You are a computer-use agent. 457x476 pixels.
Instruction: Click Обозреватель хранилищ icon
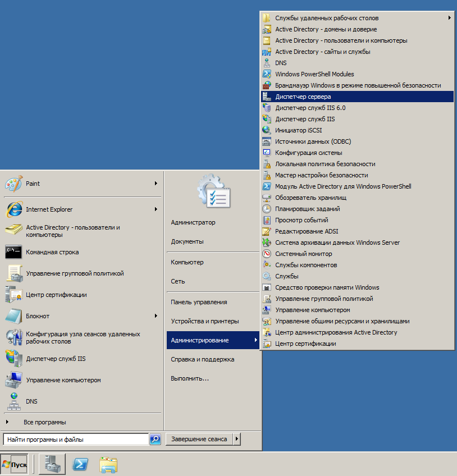[267, 198]
